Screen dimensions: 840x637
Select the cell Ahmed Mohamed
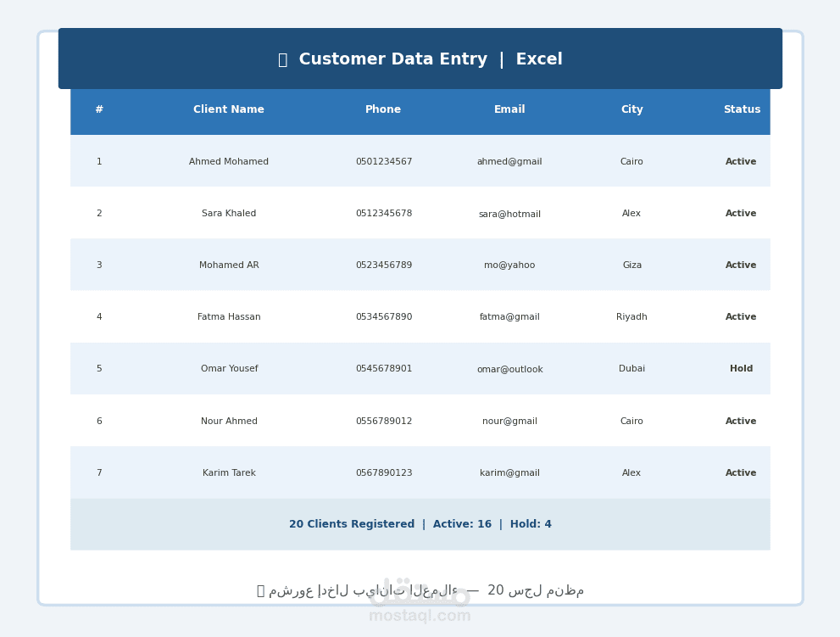(229, 161)
